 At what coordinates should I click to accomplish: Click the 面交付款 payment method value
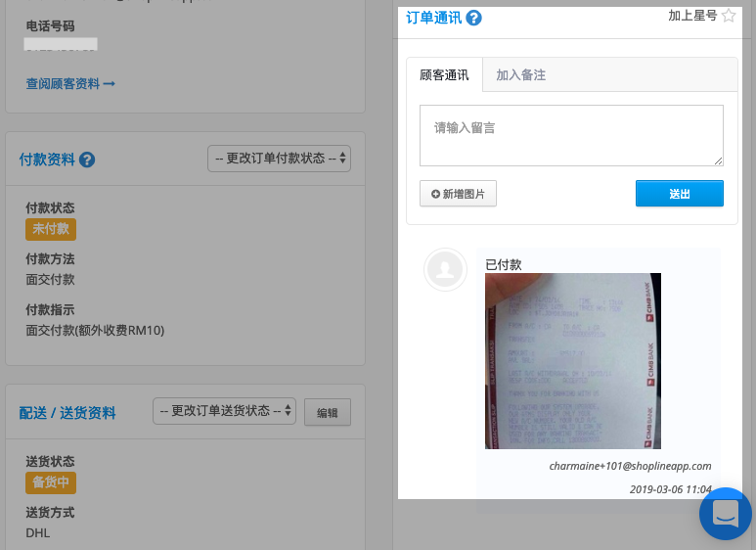click(x=50, y=280)
